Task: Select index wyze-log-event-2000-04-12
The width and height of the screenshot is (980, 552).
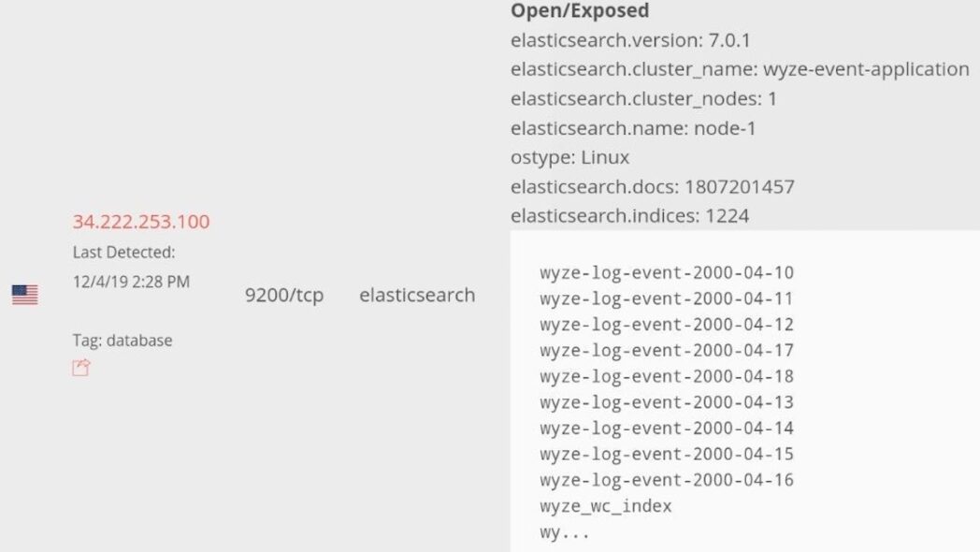Action: coord(667,325)
